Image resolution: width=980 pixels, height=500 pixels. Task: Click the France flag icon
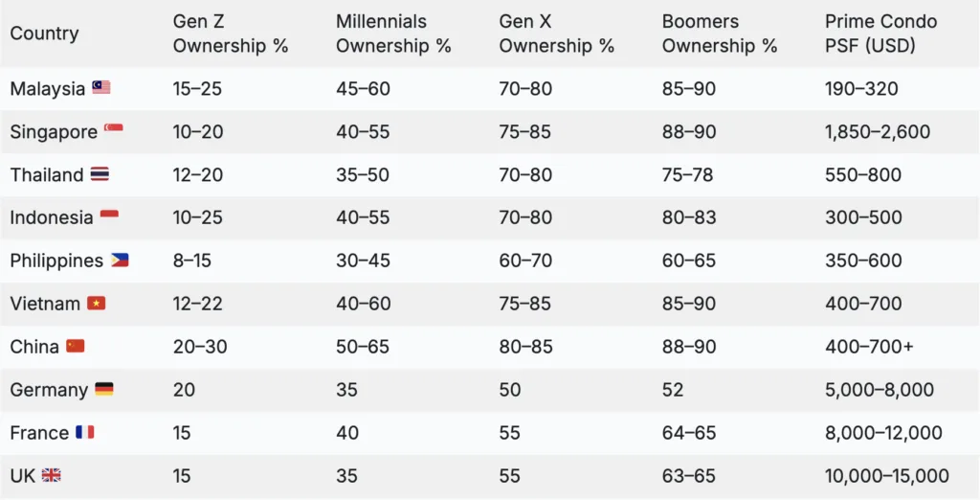tap(85, 432)
